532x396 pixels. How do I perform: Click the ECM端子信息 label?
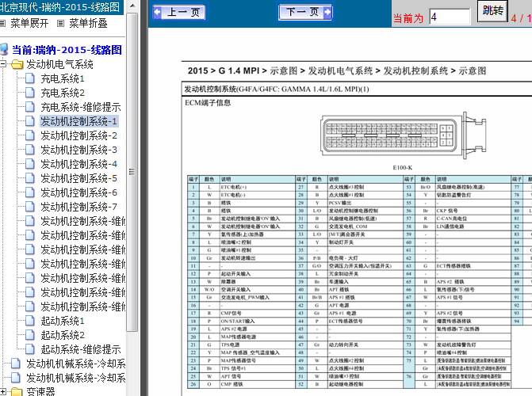[208, 103]
